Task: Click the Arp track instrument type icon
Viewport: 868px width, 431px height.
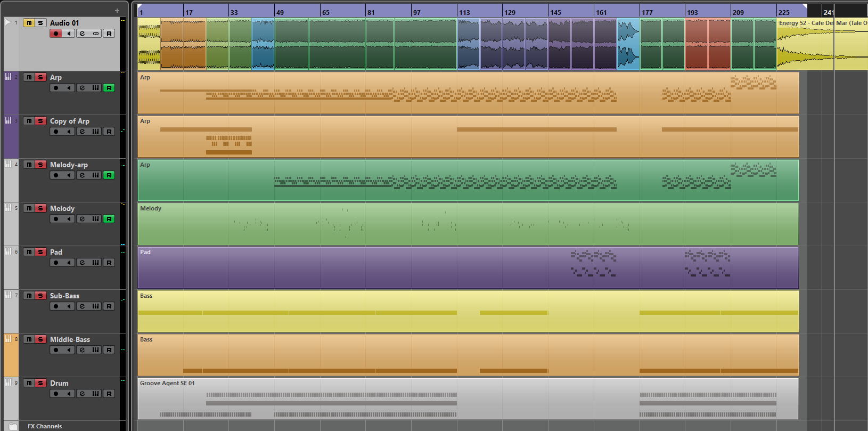Action: 8,77
